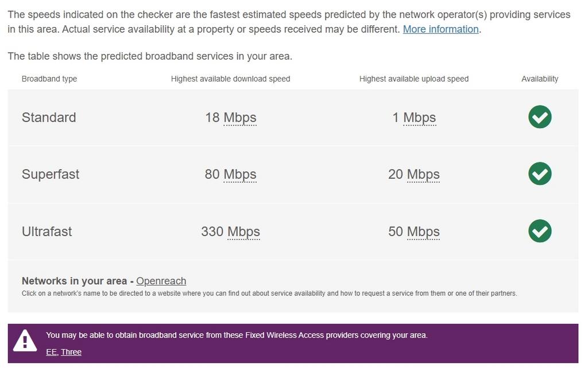
Task: Click Mbps abbreviation beside 80 download speed
Action: [239, 175]
